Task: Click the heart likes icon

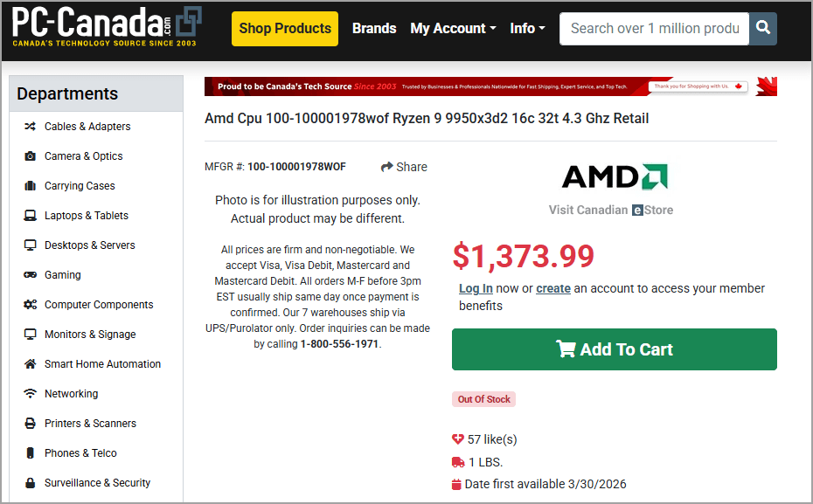Action: click(457, 439)
